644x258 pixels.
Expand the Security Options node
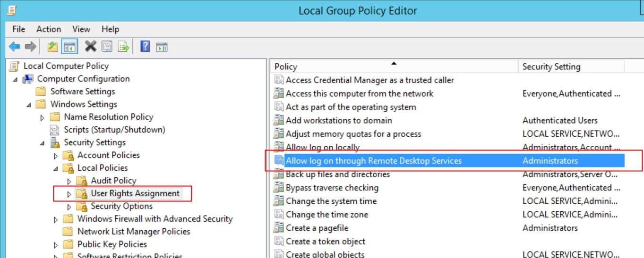(x=69, y=206)
